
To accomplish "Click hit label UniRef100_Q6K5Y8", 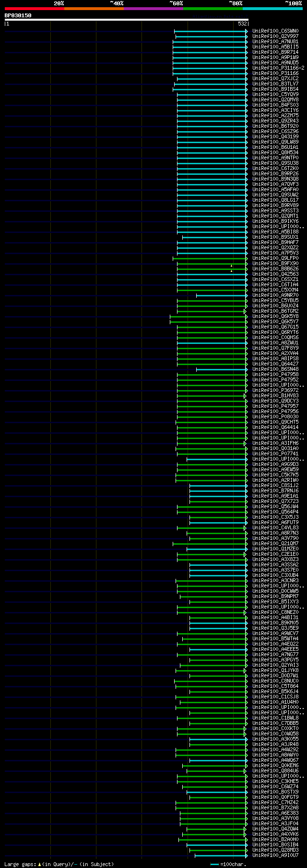I will point(275,317).
